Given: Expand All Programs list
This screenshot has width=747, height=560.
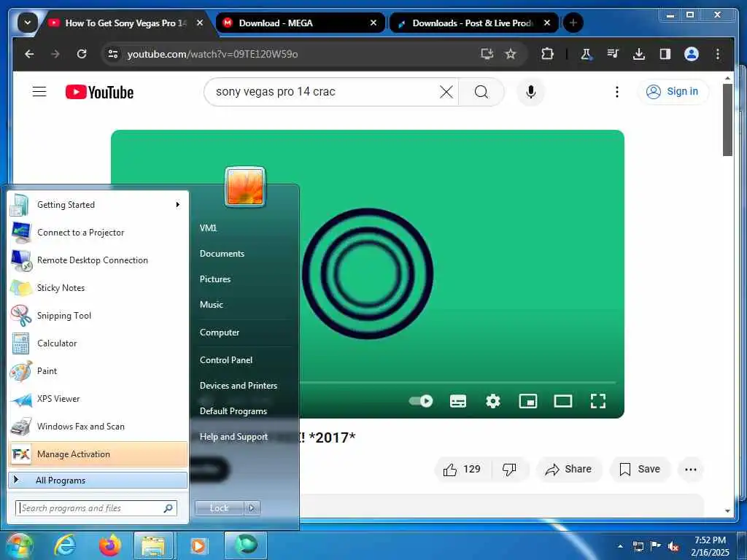Looking at the screenshot, I should coord(98,480).
